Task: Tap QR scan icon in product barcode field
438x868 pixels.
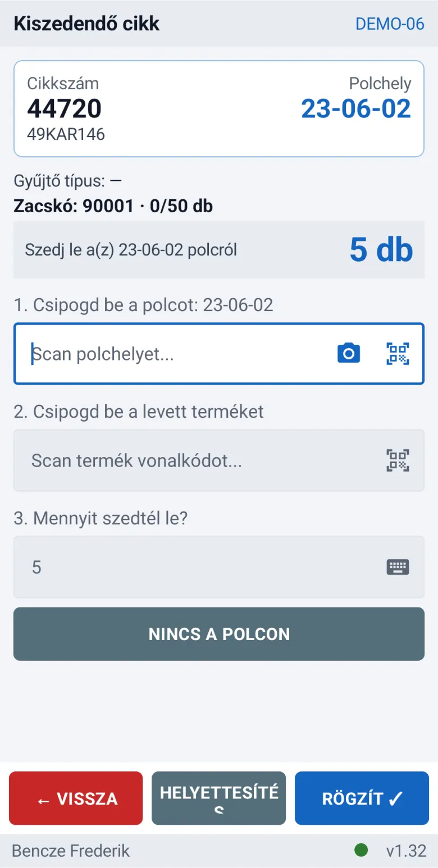Action: [398, 460]
